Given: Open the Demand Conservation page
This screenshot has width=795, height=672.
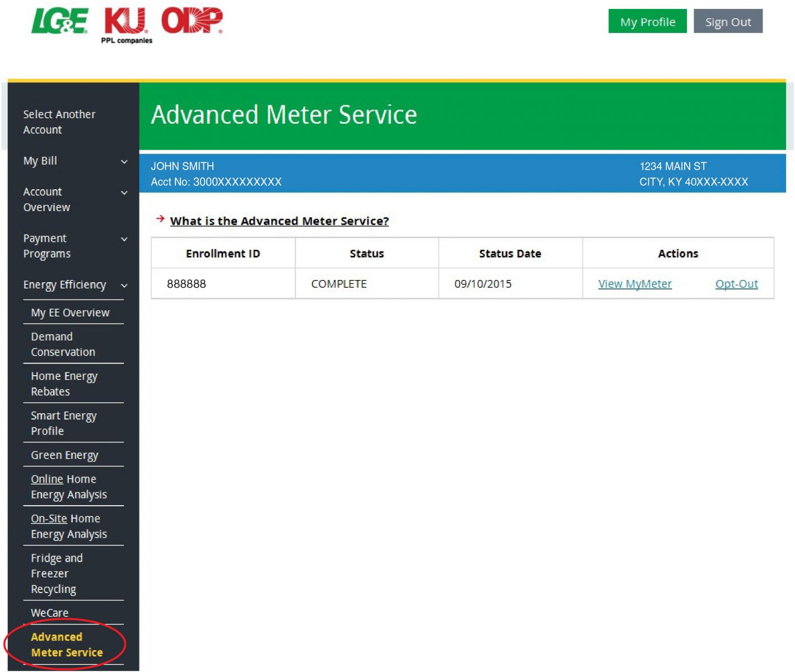Looking at the screenshot, I should (62, 344).
